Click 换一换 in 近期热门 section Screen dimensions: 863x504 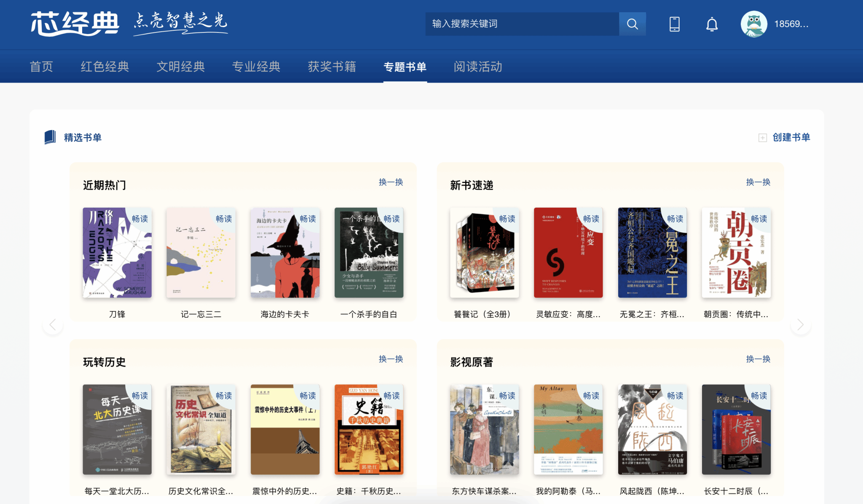(391, 182)
